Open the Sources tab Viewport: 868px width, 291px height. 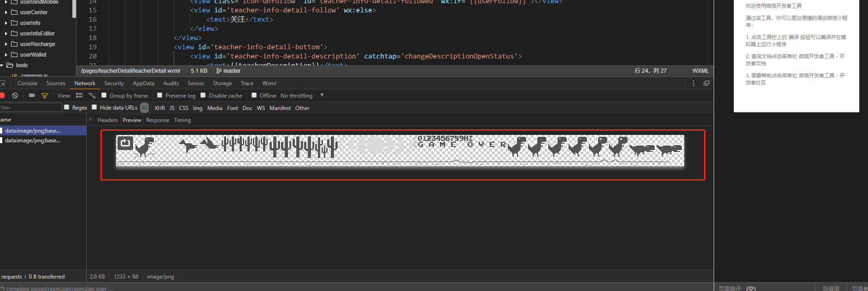coord(56,83)
